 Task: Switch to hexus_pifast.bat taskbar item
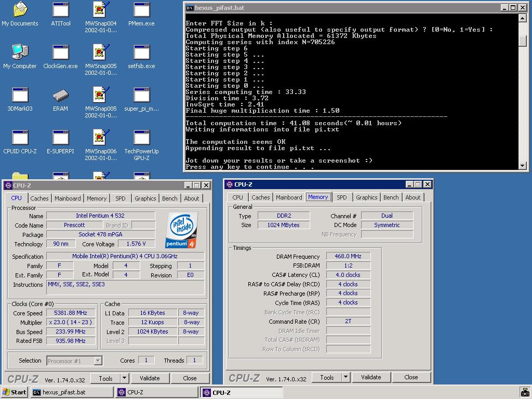(x=72, y=392)
